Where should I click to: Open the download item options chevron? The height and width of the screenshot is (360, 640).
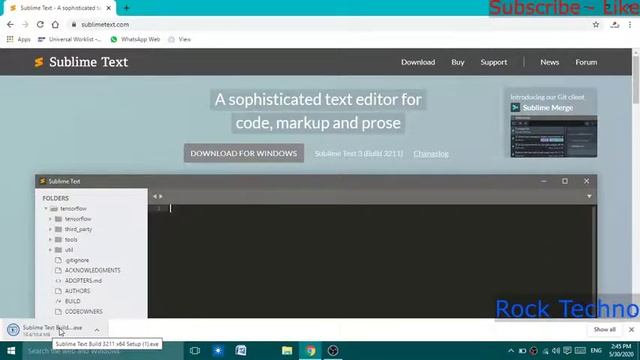(97, 330)
